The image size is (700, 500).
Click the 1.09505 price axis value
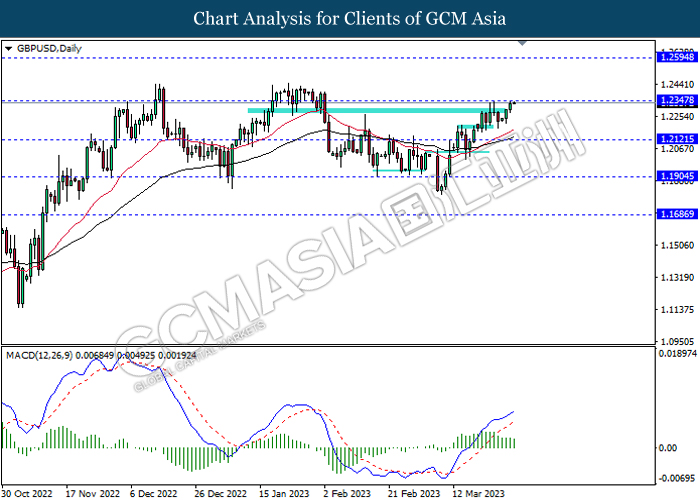pos(677,342)
